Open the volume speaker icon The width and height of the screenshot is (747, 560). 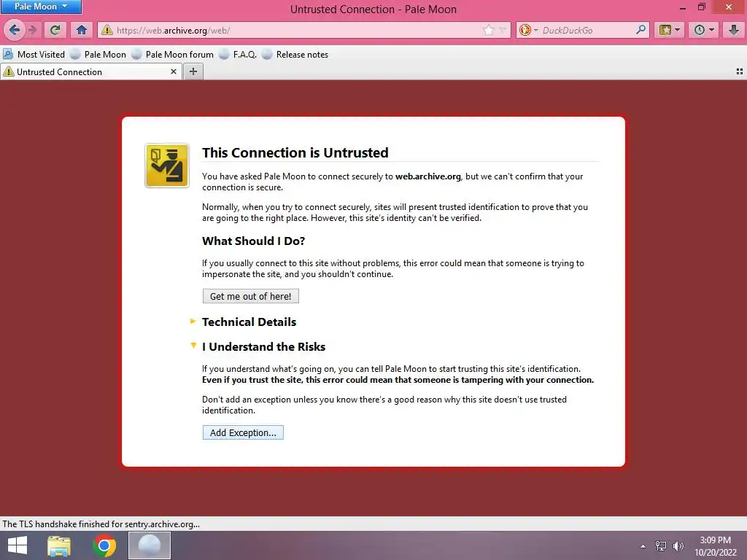pyautogui.click(x=678, y=546)
